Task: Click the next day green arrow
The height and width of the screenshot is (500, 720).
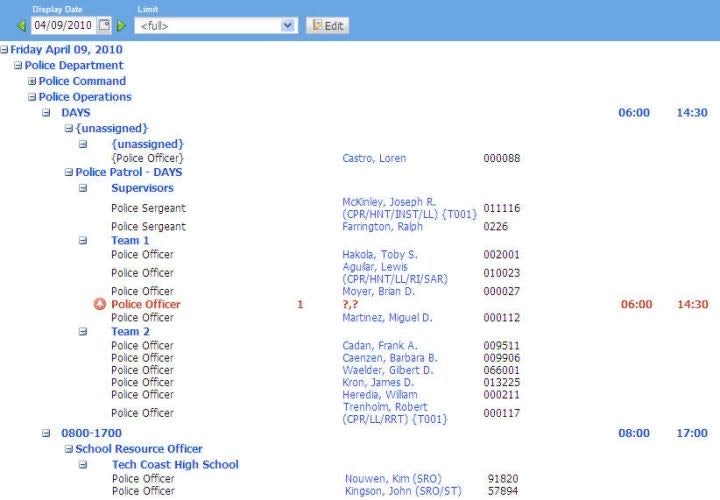Action: point(122,26)
